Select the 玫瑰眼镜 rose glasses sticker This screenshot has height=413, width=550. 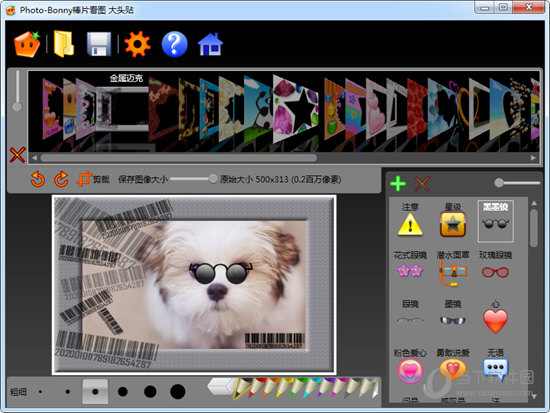pyautogui.click(x=495, y=265)
